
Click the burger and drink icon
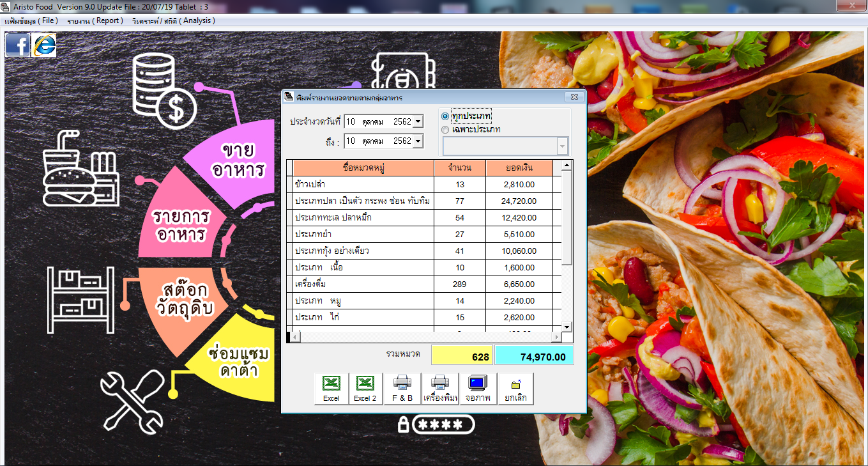pyautogui.click(x=81, y=167)
